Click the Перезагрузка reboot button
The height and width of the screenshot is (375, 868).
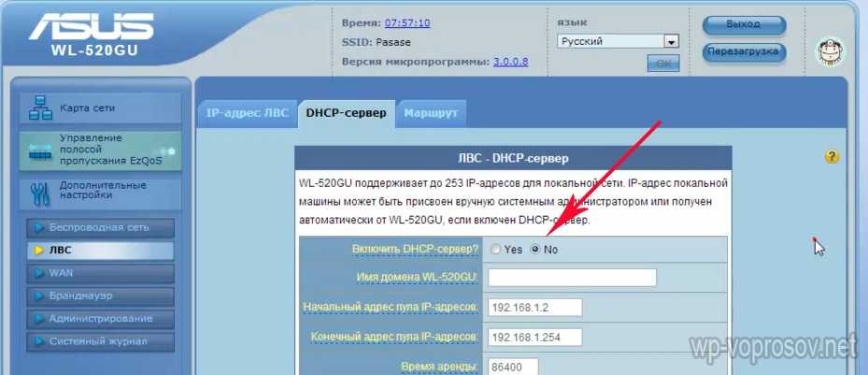click(744, 52)
